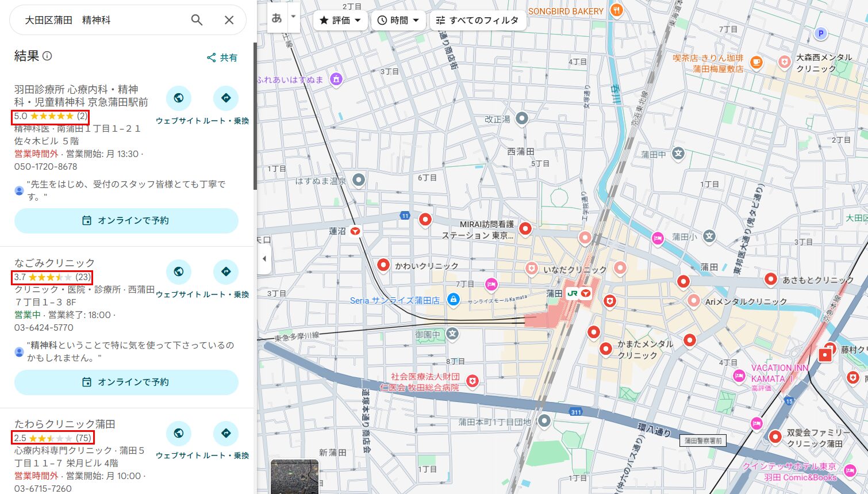Click the review quote about 受付のスタッフ
Viewport: 868px width, 494px height.
(126, 190)
